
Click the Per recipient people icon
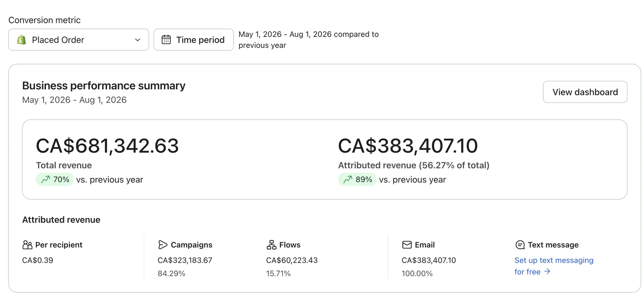[27, 245]
